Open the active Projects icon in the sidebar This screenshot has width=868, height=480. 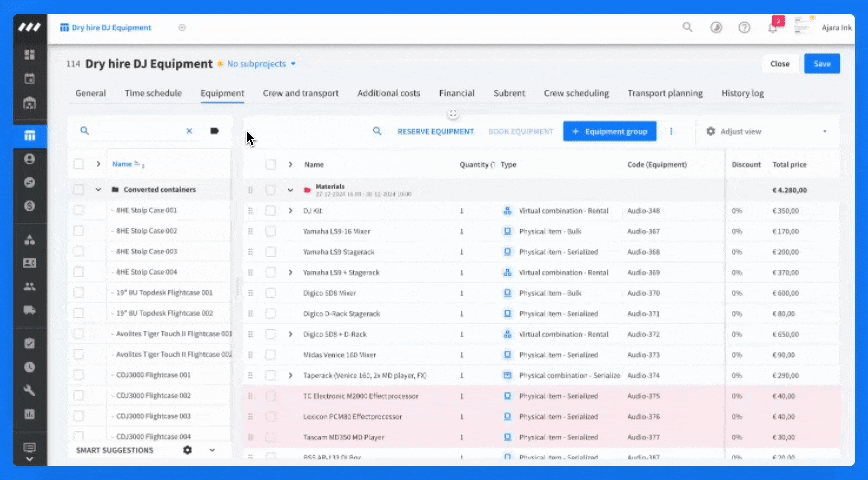[x=30, y=136]
